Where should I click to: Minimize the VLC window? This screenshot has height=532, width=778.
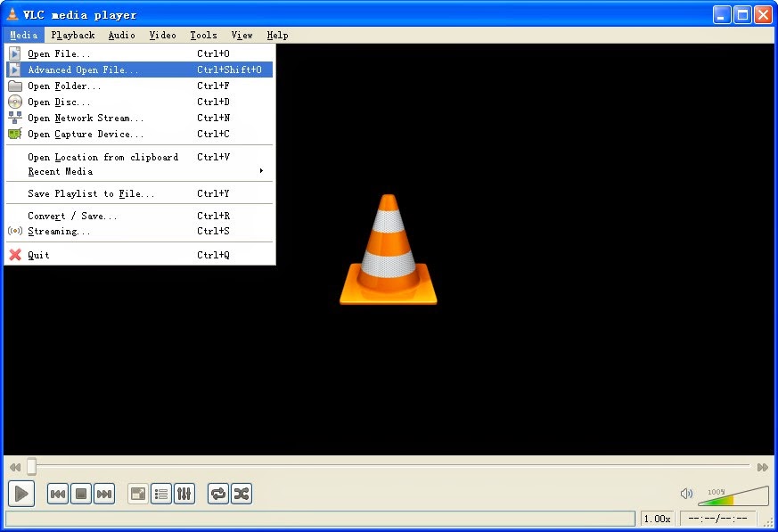point(722,15)
